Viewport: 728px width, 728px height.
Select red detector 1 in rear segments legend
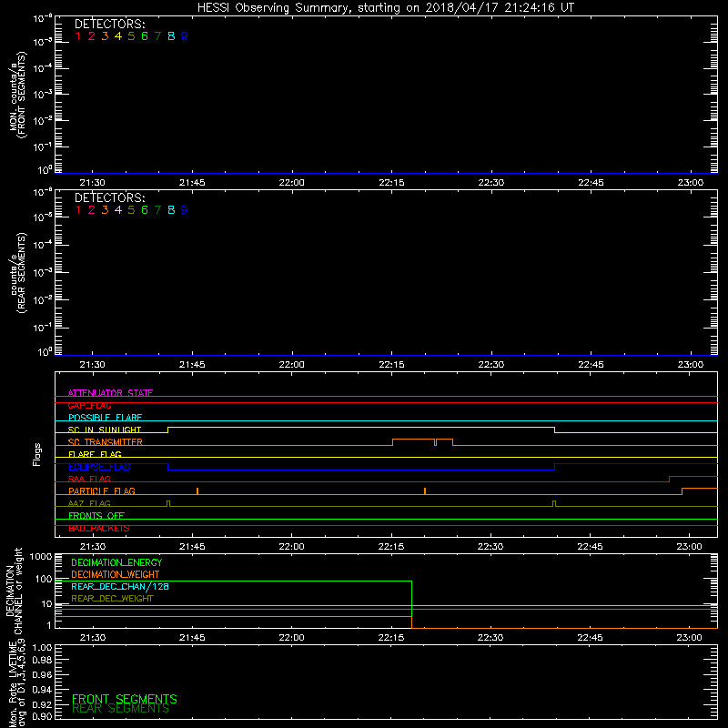[x=78, y=210]
